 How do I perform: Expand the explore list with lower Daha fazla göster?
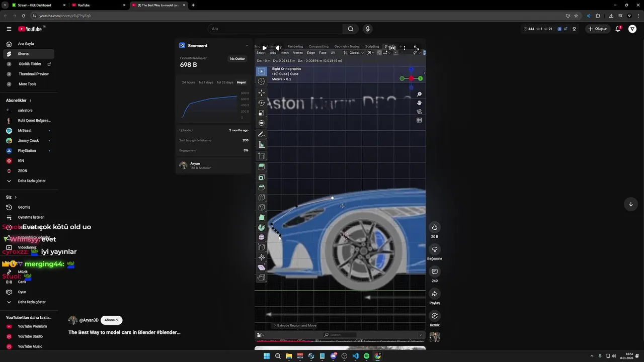coord(29,302)
